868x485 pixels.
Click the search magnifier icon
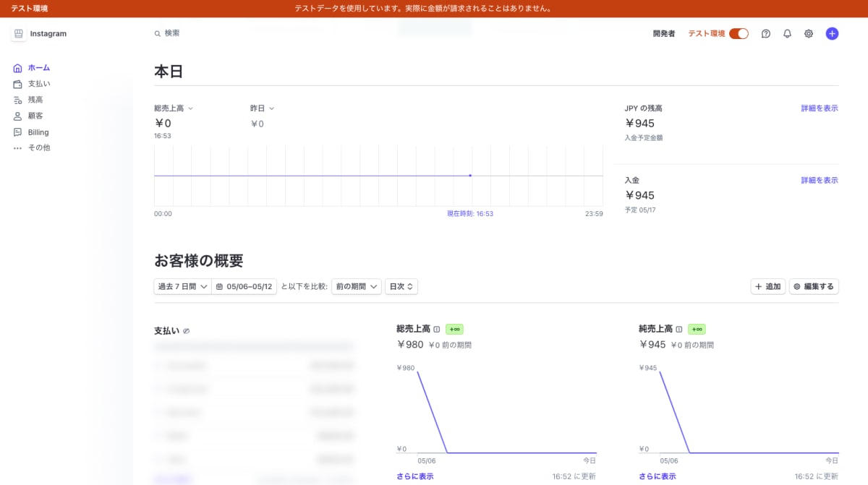[158, 33]
